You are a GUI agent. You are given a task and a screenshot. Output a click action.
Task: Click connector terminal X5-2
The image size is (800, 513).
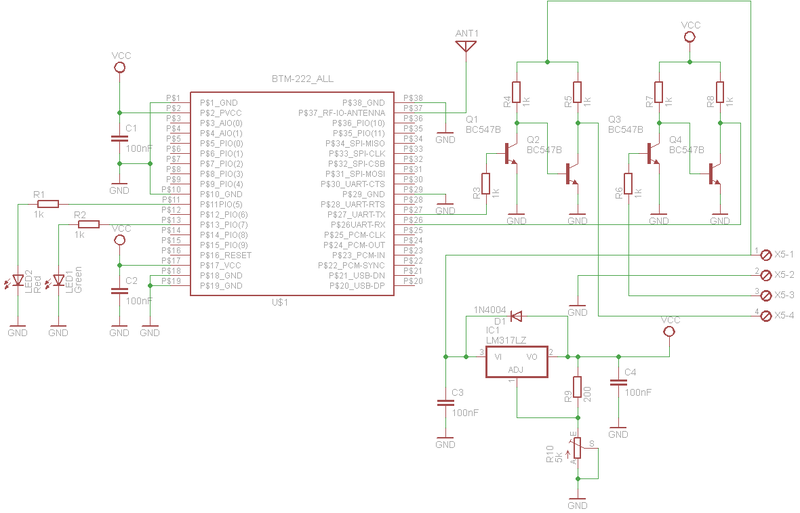pos(765,275)
